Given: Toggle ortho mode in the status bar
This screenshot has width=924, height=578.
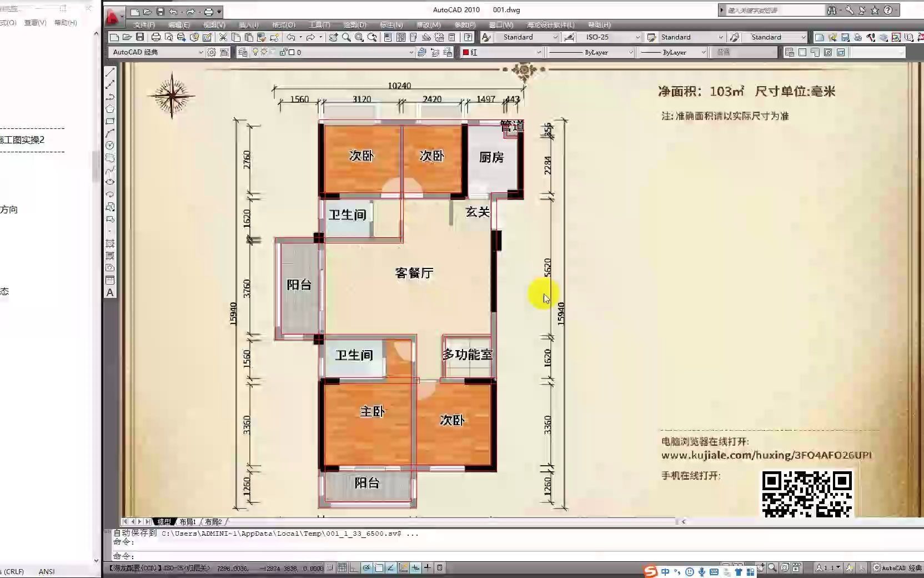Looking at the screenshot, I should point(354,567).
